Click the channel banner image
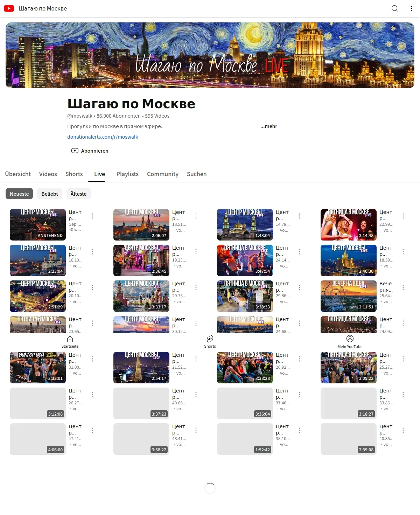The height and width of the screenshot is (515, 420). [x=210, y=55]
